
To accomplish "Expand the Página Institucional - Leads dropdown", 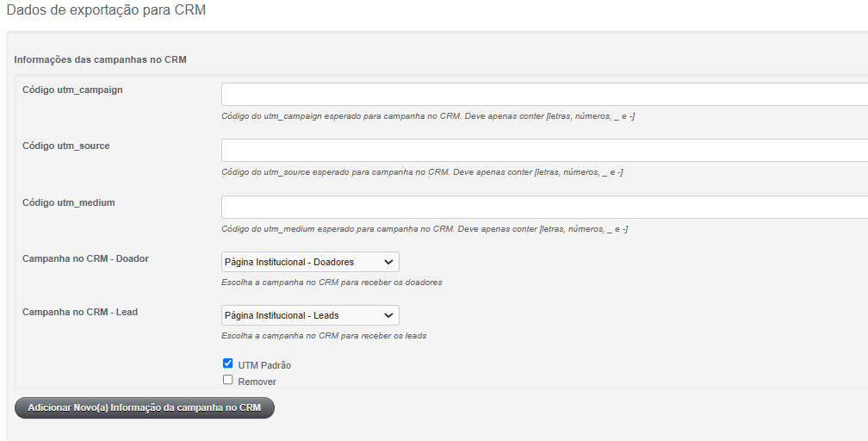I will click(310, 315).
